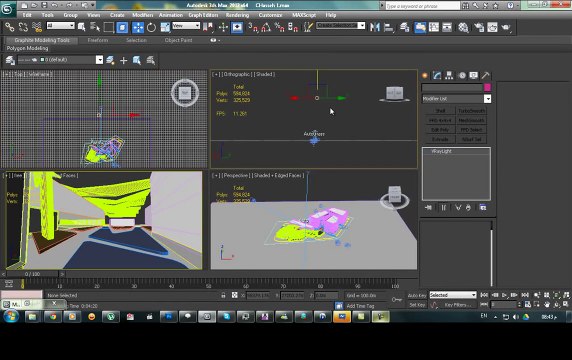The height and width of the screenshot is (360, 572).
Task: Open the MAXScript menu
Action: point(304,15)
